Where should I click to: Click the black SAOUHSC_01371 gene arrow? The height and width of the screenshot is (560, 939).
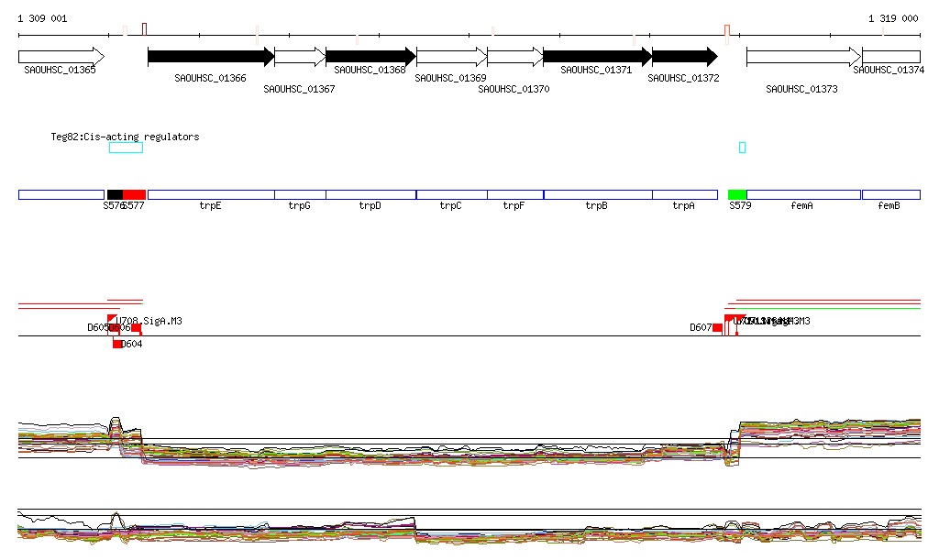(596, 57)
